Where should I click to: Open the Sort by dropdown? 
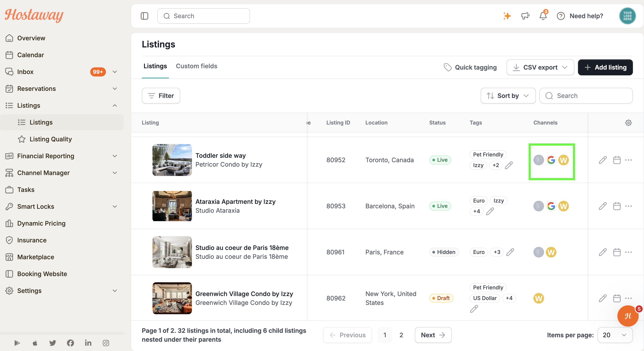click(508, 96)
